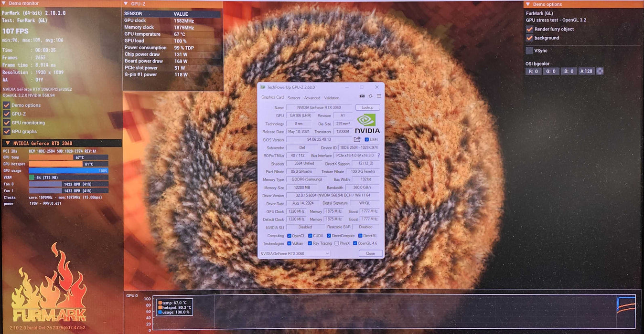Click the graph legend hotspot: 80.3 °C
Screen dimensions: 644x334
174,307
